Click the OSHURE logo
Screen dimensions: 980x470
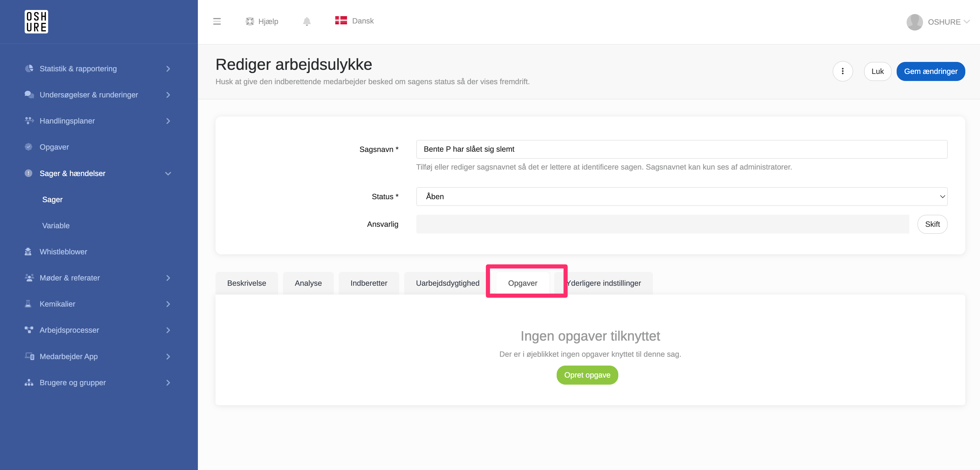[36, 22]
